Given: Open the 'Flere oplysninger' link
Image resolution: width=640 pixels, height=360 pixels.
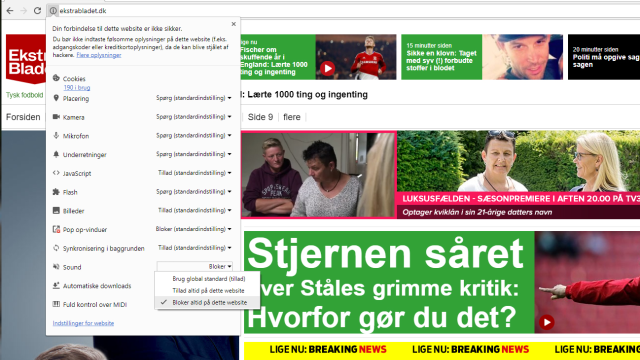Looking at the screenshot, I should coord(99,55).
